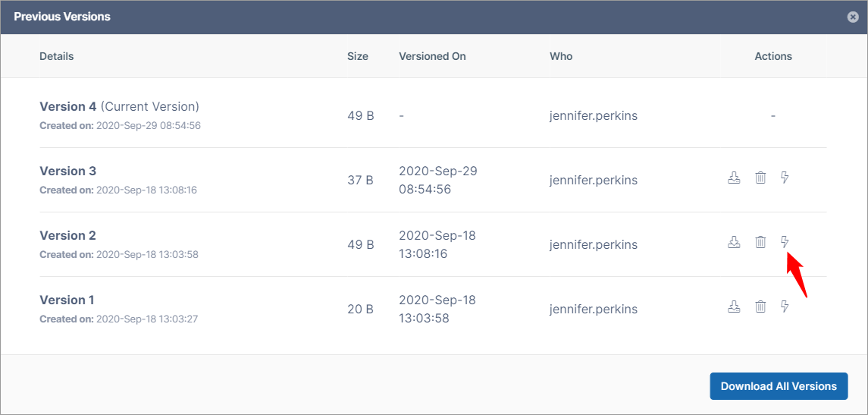Screen dimensions: 868x415
Task: Make Version 2 the live version
Action: pos(785,242)
